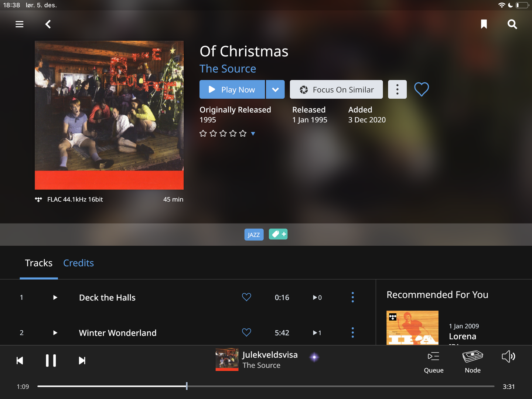Click the 45 min album duration
The width and height of the screenshot is (532, 399).
173,199
